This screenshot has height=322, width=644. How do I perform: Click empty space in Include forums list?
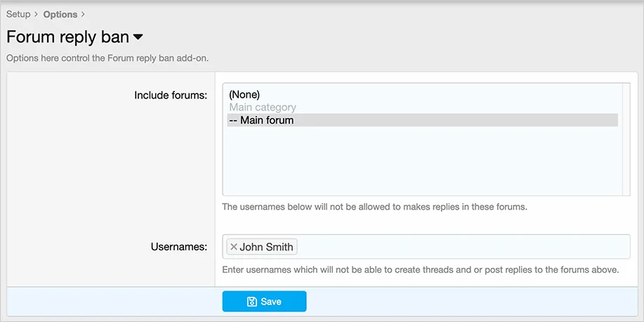coord(421,162)
